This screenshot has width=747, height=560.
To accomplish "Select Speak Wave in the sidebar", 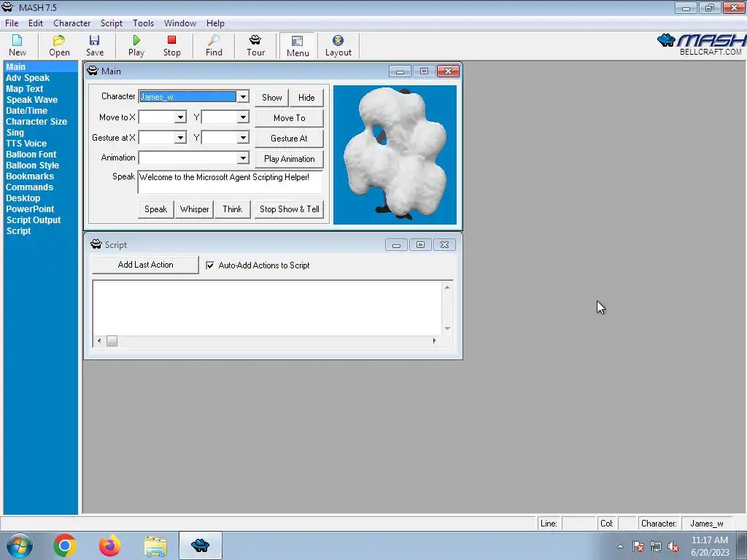I will coord(32,99).
